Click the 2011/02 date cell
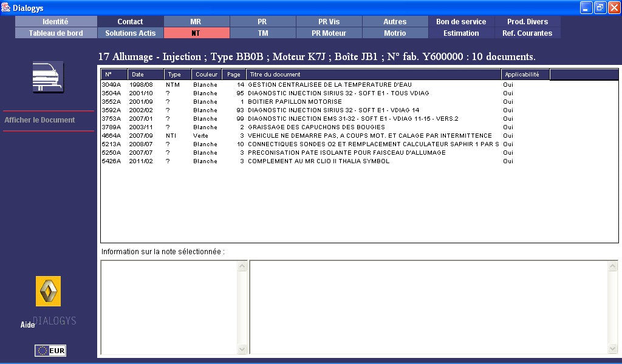The image size is (622, 364). tap(141, 161)
